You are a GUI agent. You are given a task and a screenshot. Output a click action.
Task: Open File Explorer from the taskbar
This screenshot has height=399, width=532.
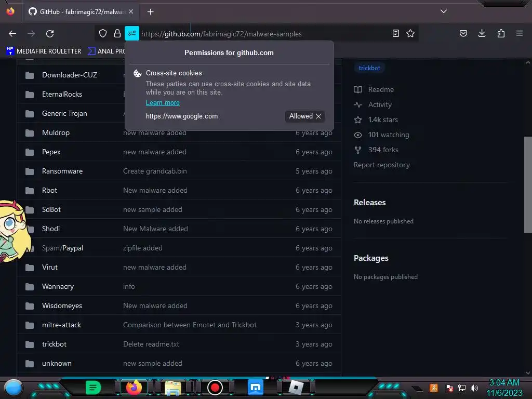click(x=173, y=388)
